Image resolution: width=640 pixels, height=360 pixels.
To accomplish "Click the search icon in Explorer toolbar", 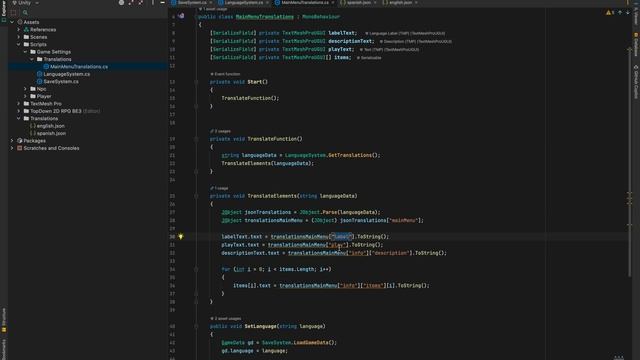I will click(25, 13).
